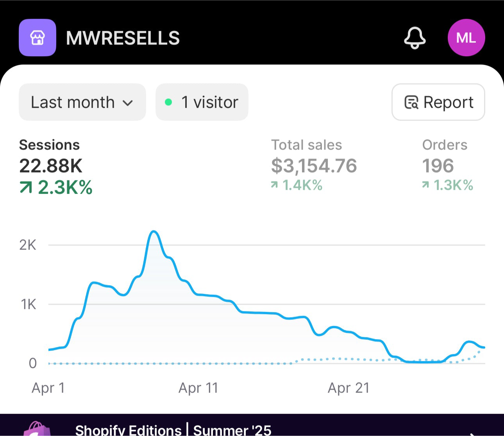Click the Total sales trend arrow

[x=275, y=185]
